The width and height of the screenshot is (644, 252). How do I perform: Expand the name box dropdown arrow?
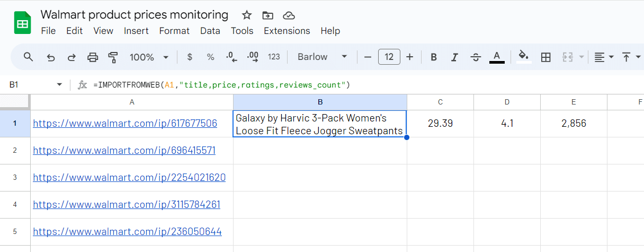point(59,85)
